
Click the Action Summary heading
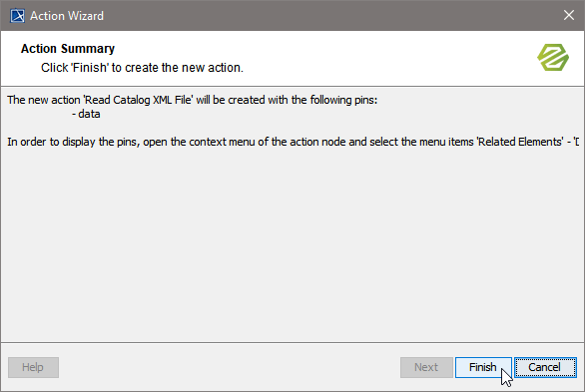68,49
